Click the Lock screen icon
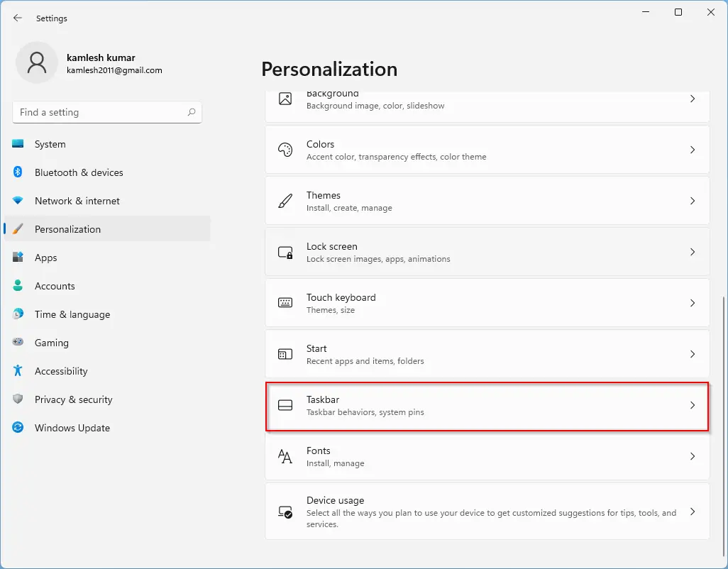 pyautogui.click(x=285, y=252)
